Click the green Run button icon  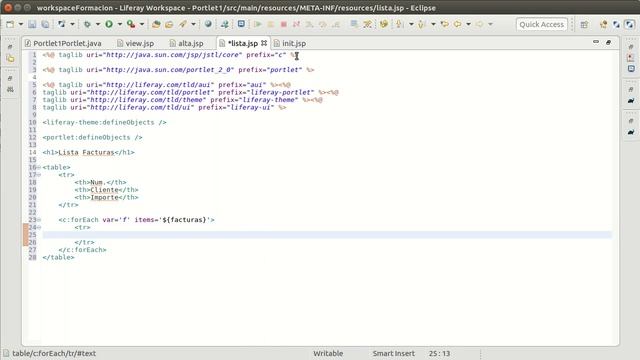click(x=109, y=24)
